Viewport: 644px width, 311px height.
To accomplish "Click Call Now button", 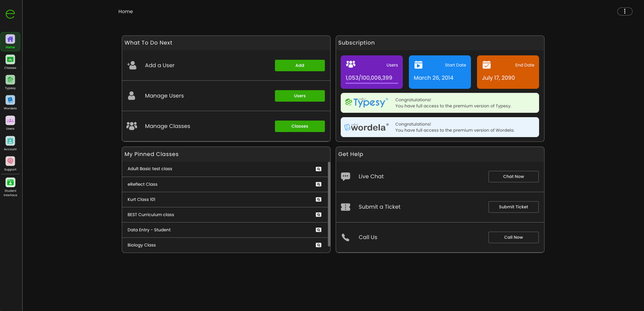I will [x=513, y=237].
